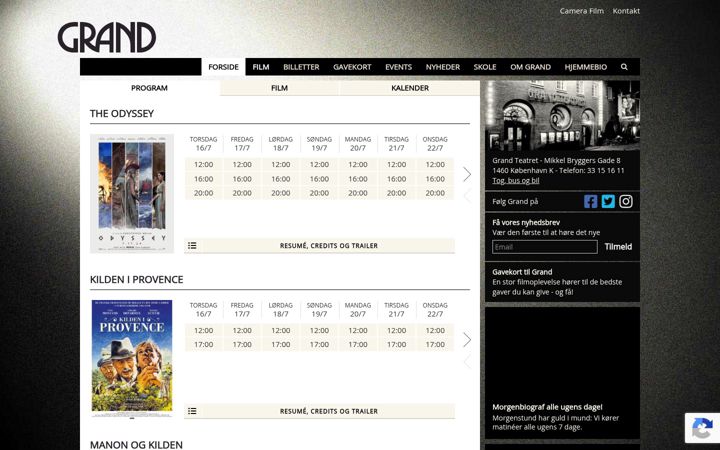
Task: Open the OM GRAND menu item
Action: click(x=530, y=67)
